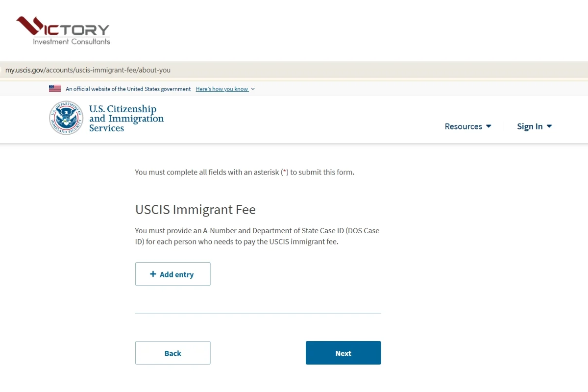Click the plus icon in Add entry
Viewport: 588px width, 392px height.
(x=153, y=274)
